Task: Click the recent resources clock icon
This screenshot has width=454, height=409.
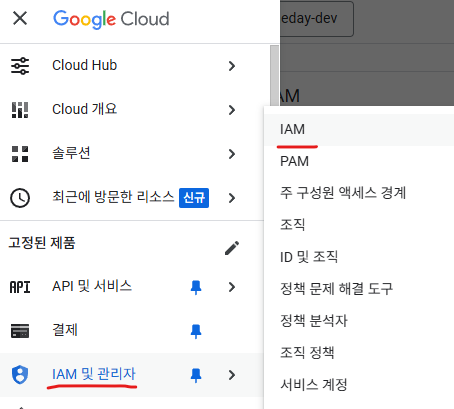Action: coord(20,198)
